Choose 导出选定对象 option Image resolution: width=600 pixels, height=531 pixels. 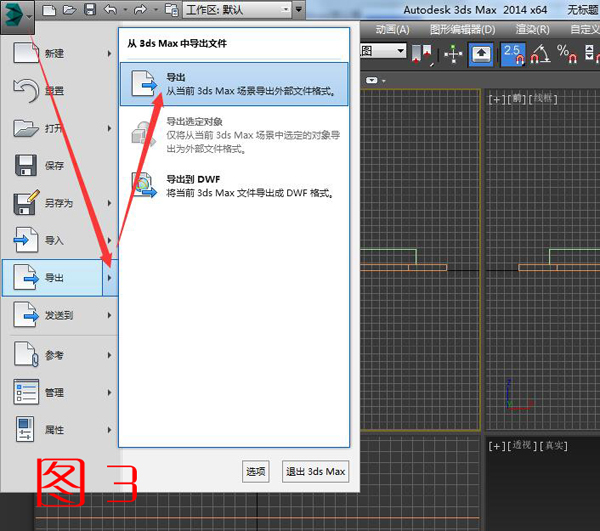tap(234, 135)
